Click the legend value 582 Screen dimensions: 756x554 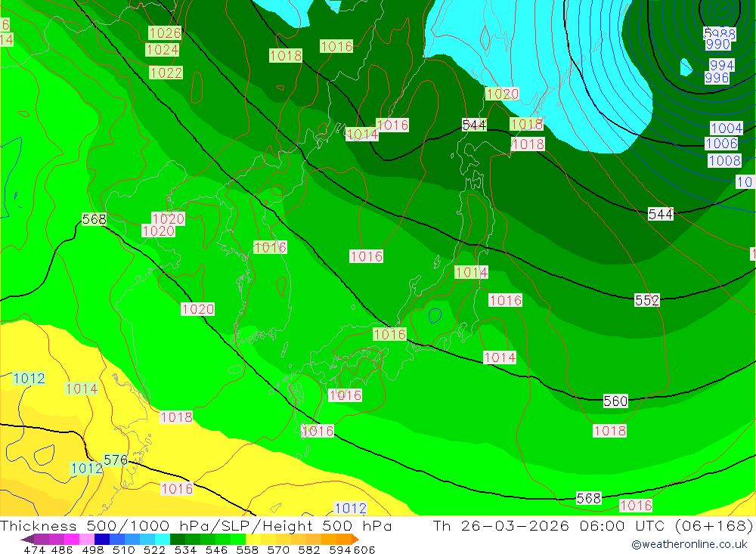(308, 549)
